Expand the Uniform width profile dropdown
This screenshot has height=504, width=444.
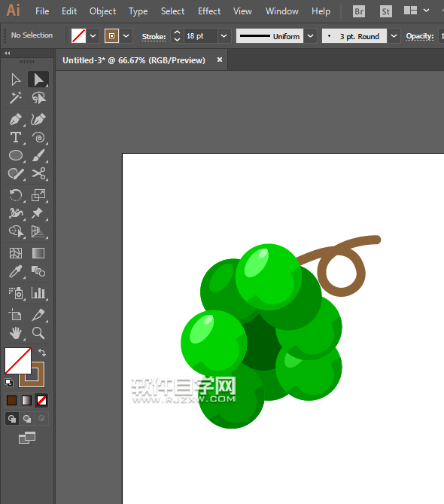[311, 36]
